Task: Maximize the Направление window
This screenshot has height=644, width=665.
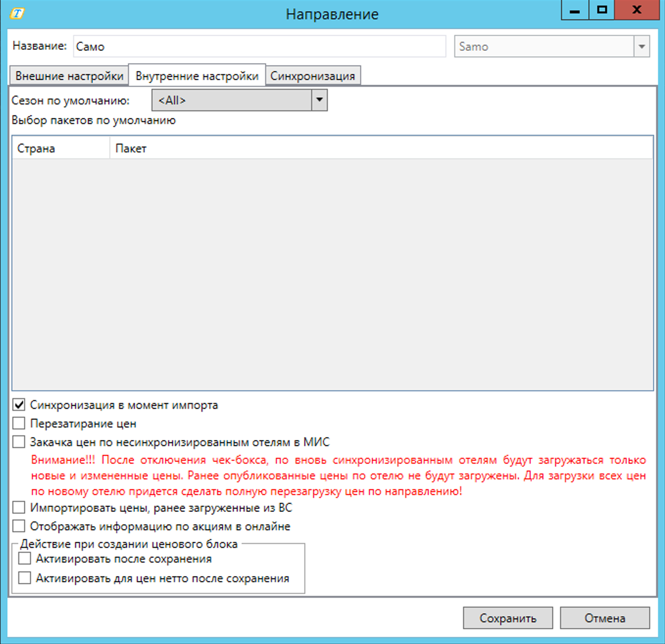Action: coord(601,10)
